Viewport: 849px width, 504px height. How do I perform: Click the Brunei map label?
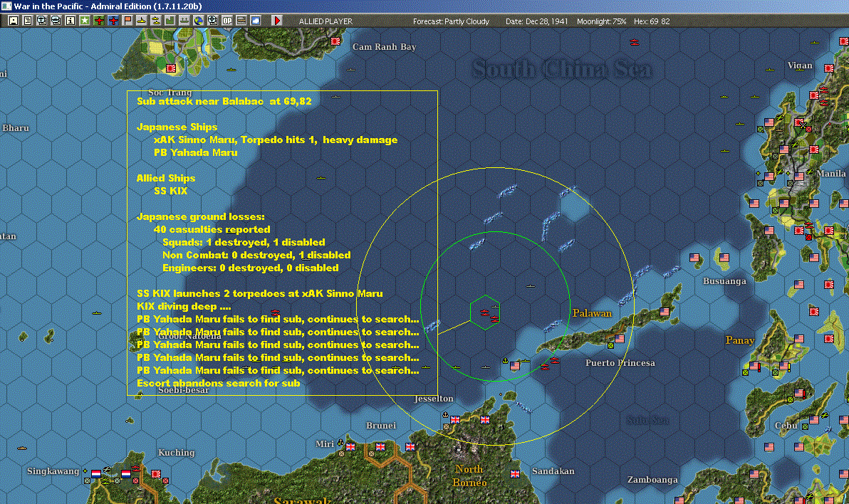coord(381,426)
